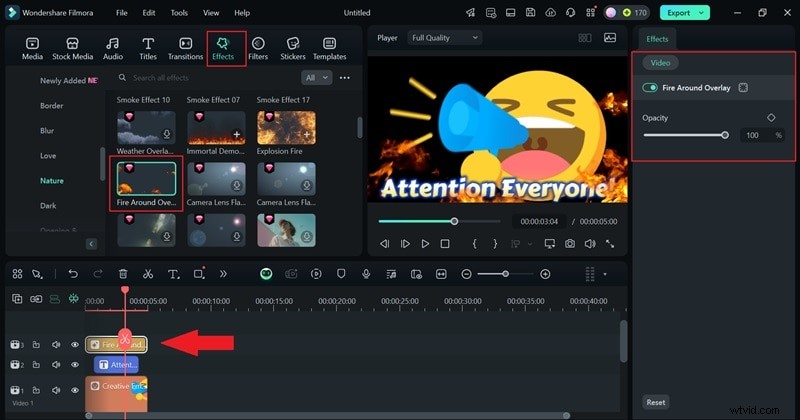Toggle visibility of Video 1 track
Screen dimensions: 800x420
(75, 390)
